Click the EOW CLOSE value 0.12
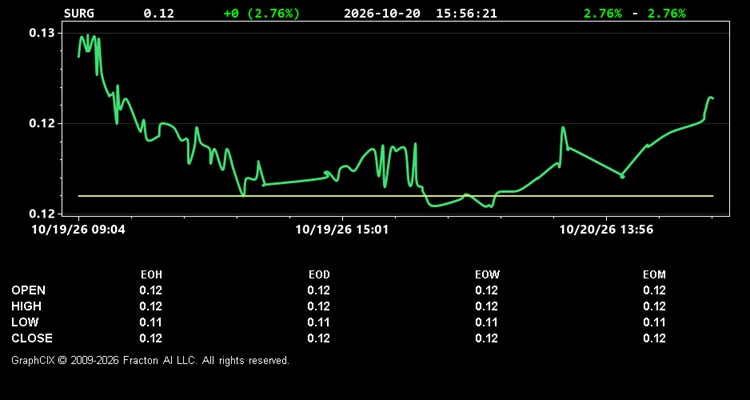750x400 pixels. [487, 338]
